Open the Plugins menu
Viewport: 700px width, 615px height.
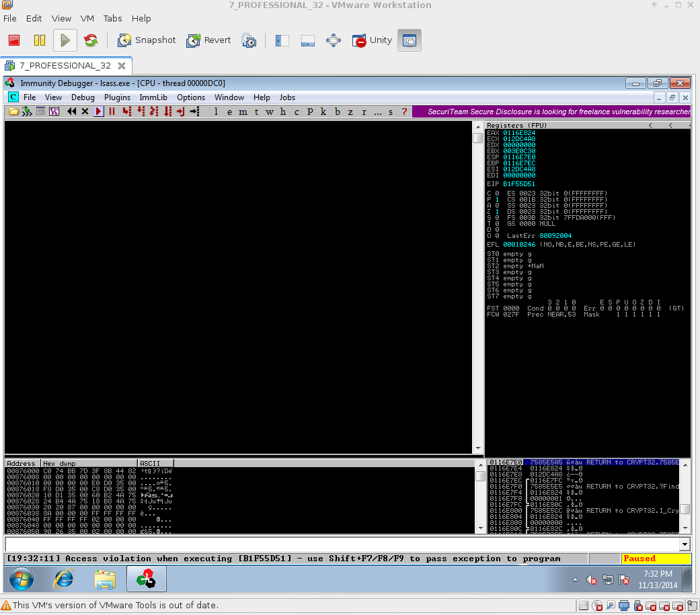(118, 97)
